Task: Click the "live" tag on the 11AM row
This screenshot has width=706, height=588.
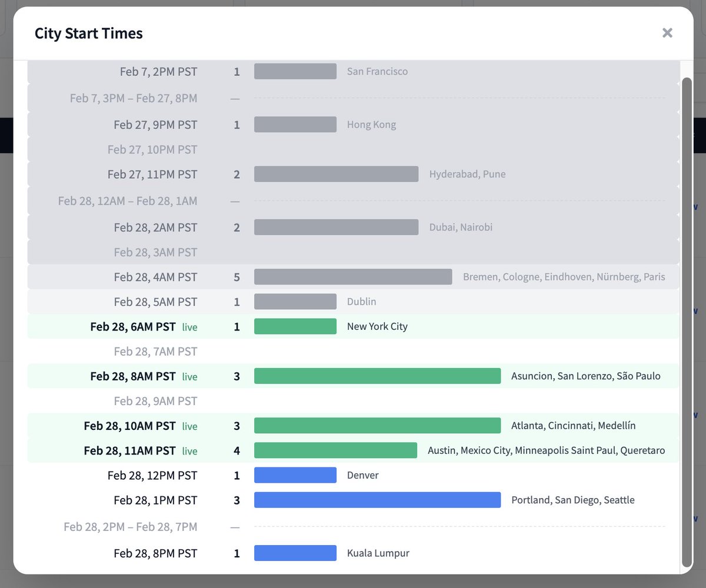Action: 189,451
